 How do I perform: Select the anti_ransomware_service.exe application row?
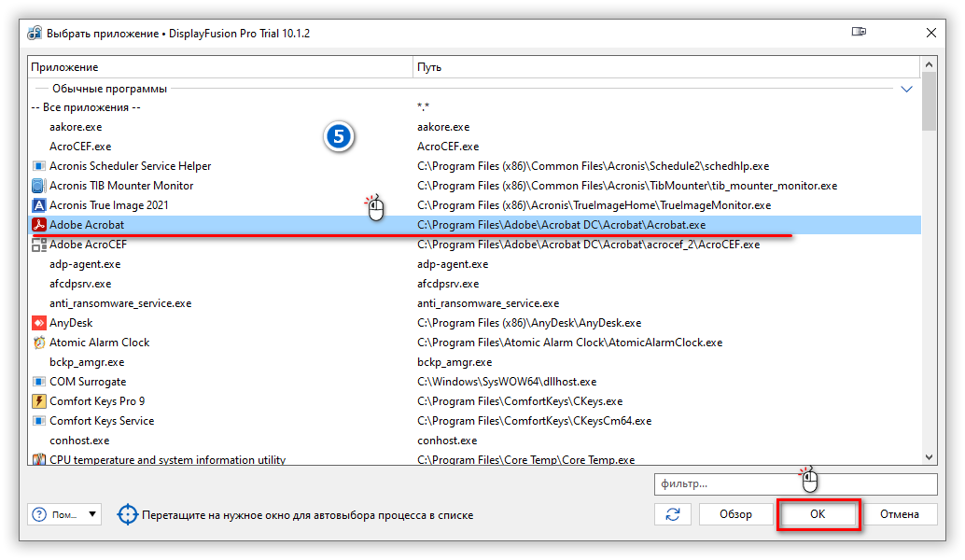(x=474, y=303)
